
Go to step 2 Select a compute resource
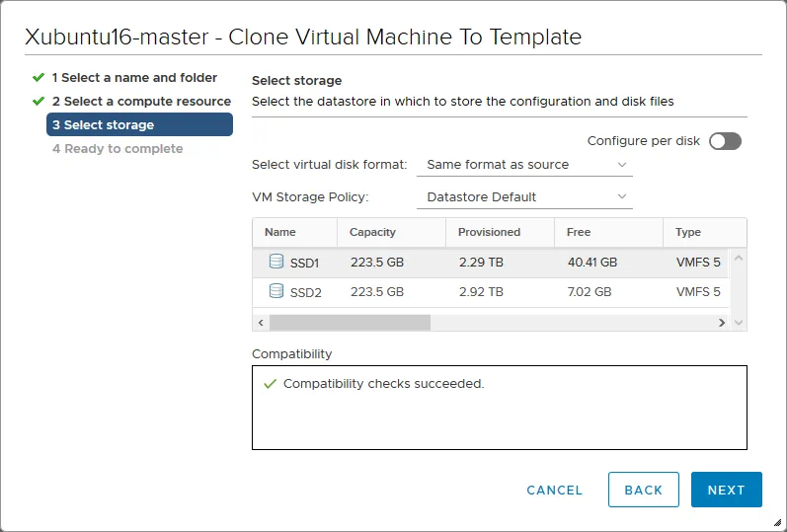coord(141,101)
